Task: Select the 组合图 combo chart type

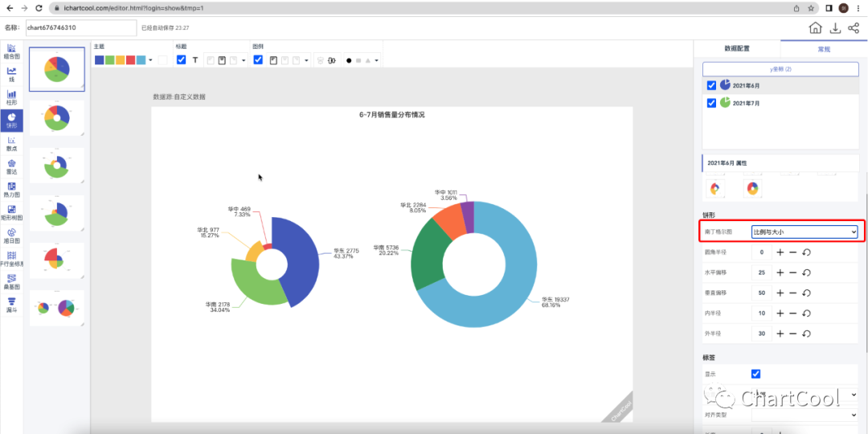Action: tap(11, 51)
